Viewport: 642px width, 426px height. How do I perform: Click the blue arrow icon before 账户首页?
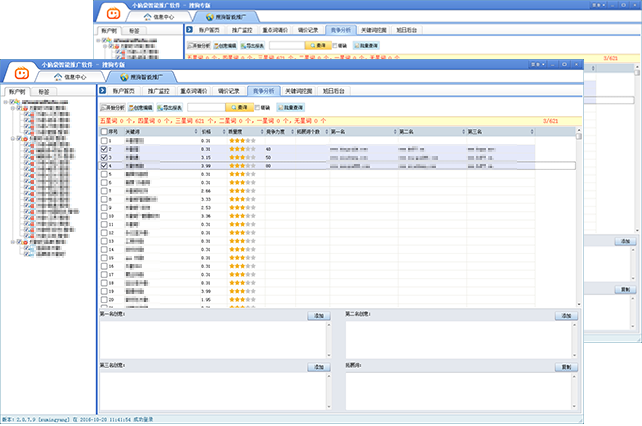[x=103, y=91]
